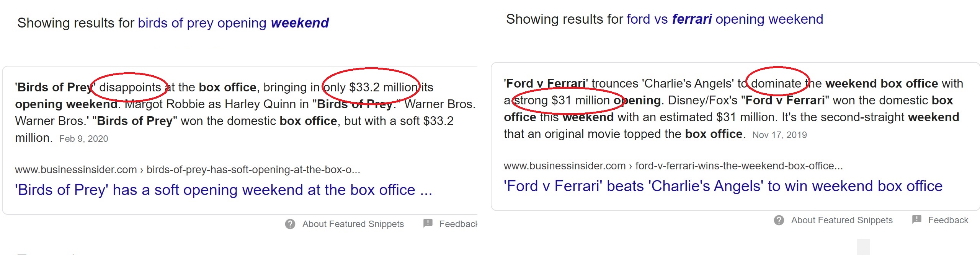
Task: Open 'birds of prey opening weekend' corrected search link
Action: tap(234, 23)
